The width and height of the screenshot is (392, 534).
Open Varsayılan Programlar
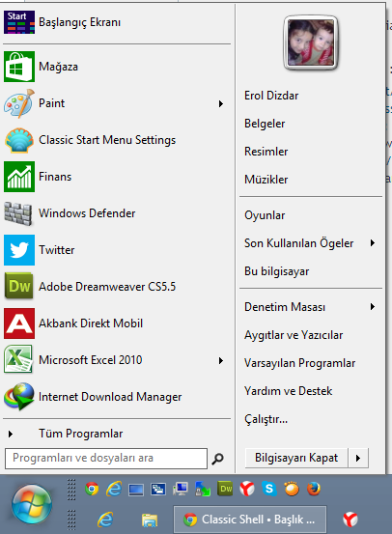tap(299, 363)
